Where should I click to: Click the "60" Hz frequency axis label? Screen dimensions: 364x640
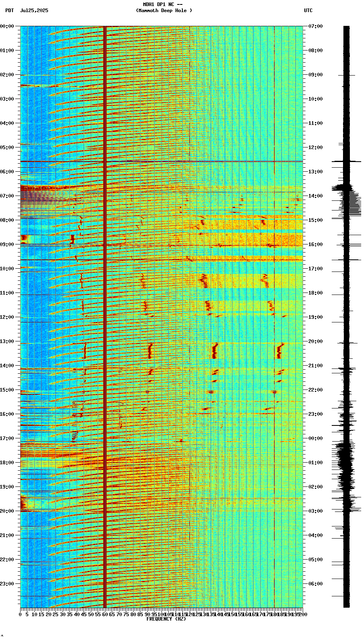(x=105, y=614)
